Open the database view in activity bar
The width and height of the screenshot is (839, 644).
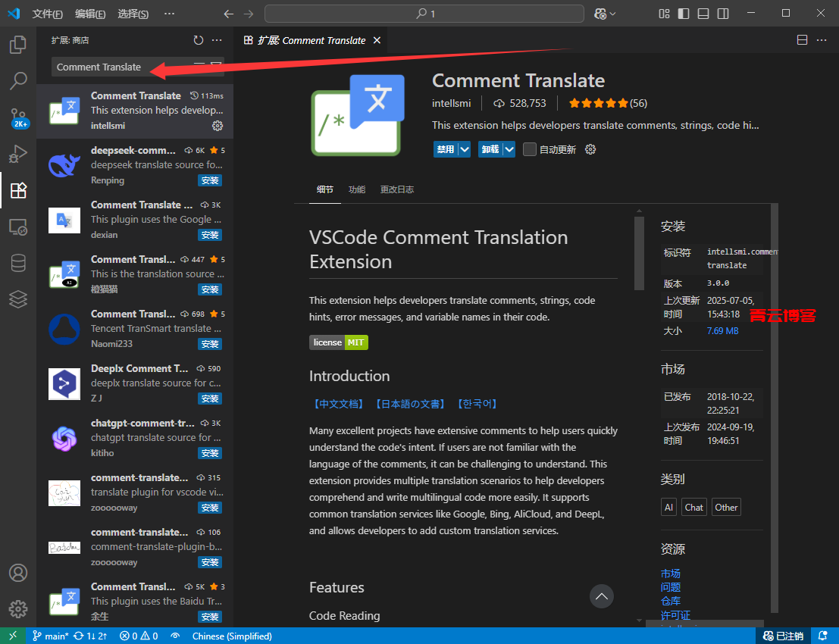[x=18, y=263]
